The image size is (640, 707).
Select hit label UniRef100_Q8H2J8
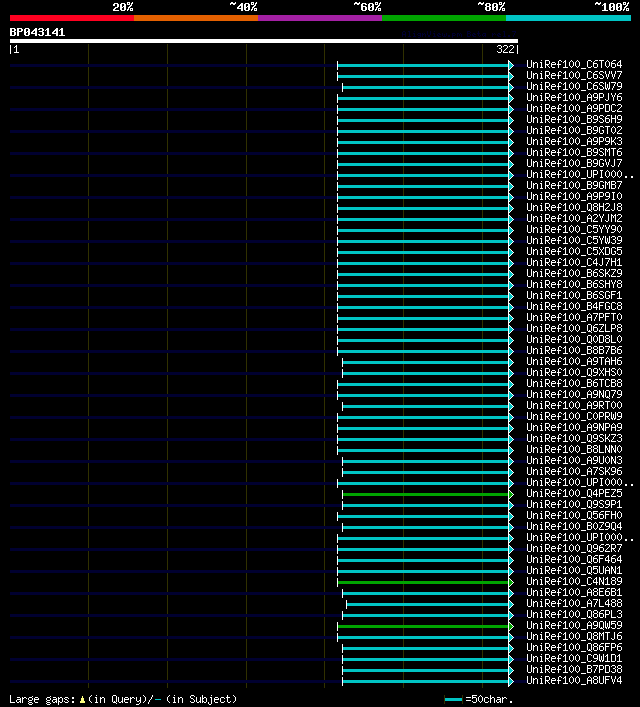574,207
